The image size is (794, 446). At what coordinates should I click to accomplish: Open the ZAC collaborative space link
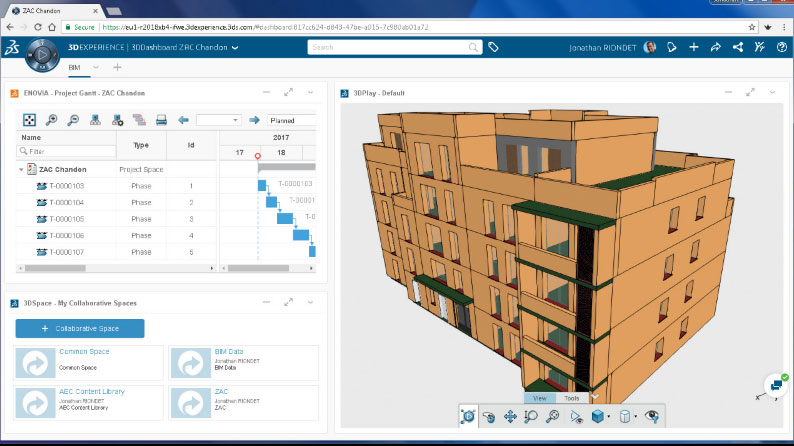click(x=221, y=391)
